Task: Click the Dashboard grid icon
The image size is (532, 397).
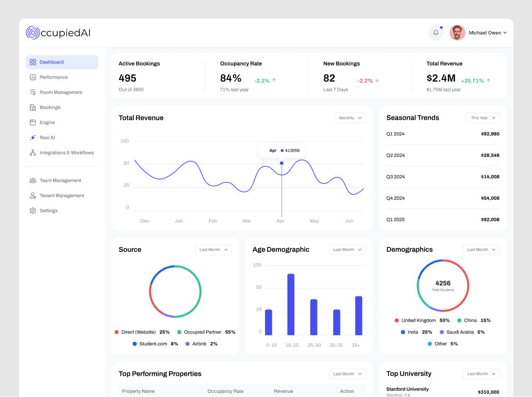Action: (33, 62)
